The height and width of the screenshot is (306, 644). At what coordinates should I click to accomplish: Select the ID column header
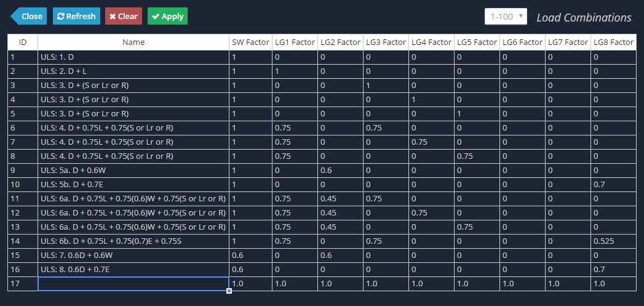point(23,42)
